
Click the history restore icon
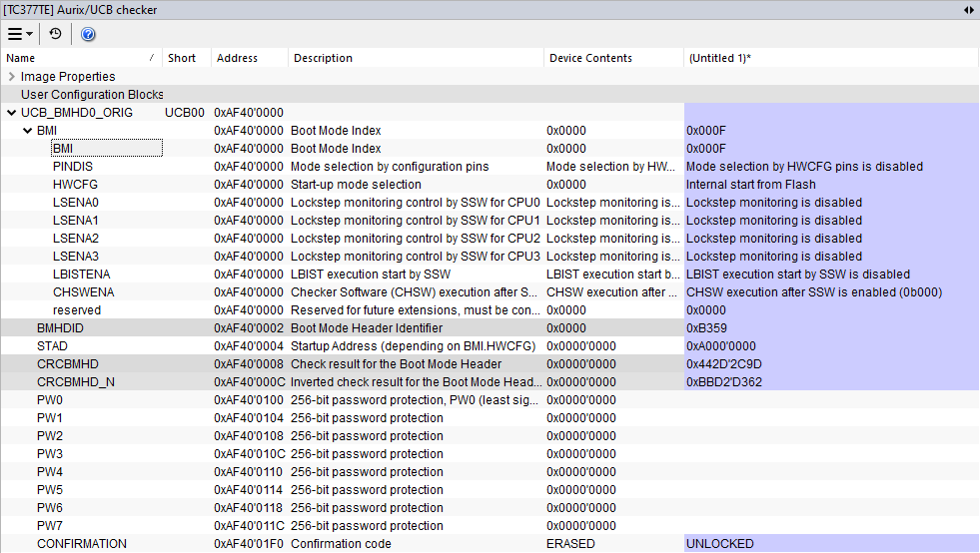[x=56, y=34]
